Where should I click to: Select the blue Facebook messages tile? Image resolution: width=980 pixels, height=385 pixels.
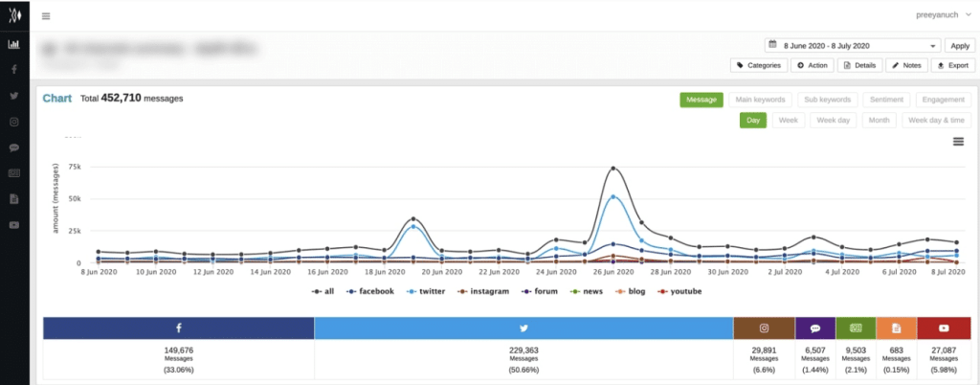tap(179, 328)
